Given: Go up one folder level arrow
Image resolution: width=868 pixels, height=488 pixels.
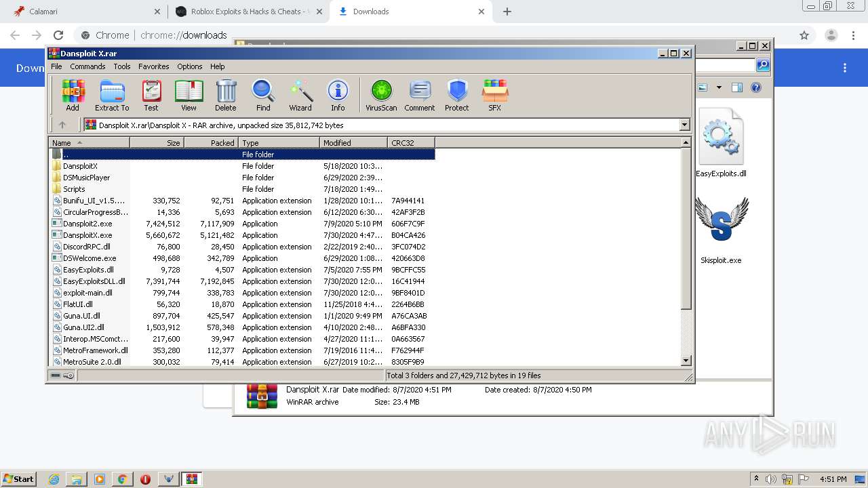Looking at the screenshot, I should (x=62, y=125).
